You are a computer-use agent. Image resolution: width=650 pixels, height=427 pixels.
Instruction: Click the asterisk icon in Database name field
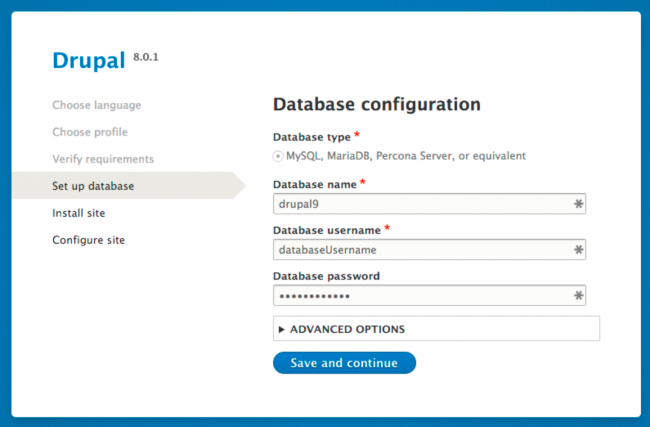point(578,204)
